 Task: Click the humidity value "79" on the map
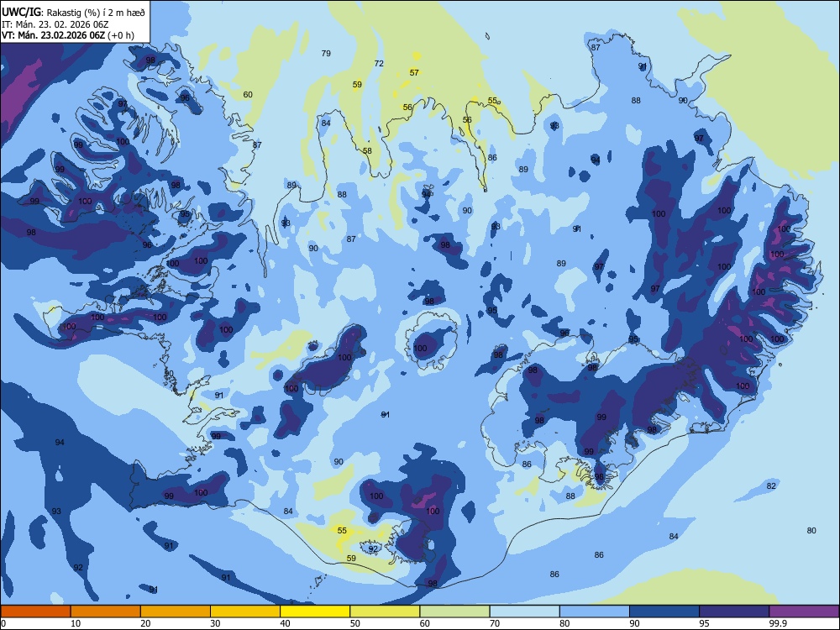pos(326,53)
